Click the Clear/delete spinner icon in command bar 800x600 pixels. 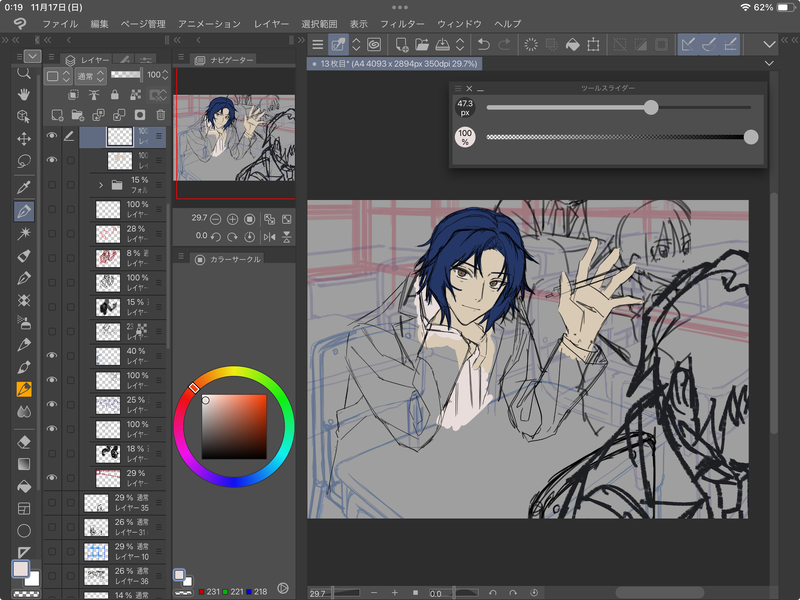[531, 45]
